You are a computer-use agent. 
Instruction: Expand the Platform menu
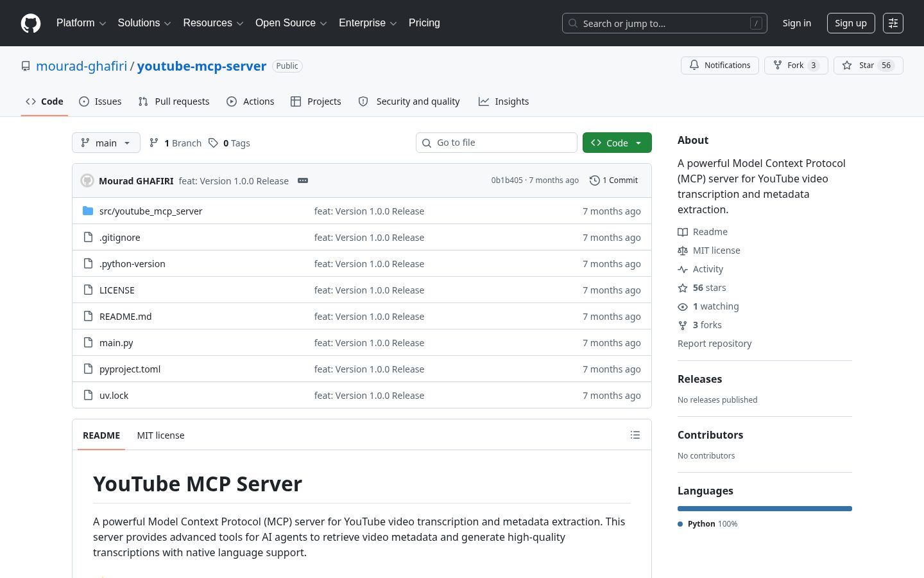(81, 23)
